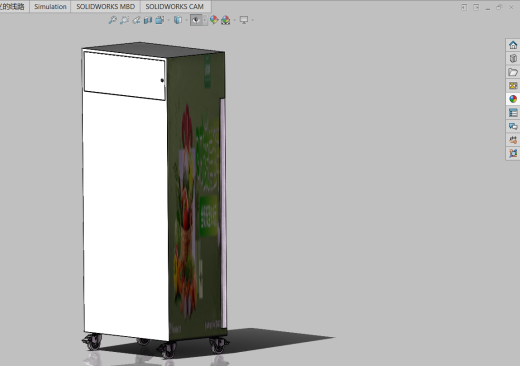
Task: Switch to the Simulation tab
Action: (x=50, y=7)
